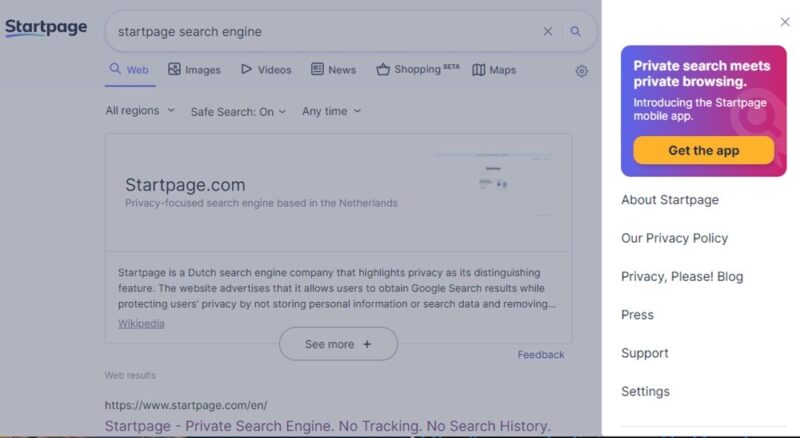800x438 pixels.
Task: Open About Startpage menu entry
Action: (x=670, y=200)
